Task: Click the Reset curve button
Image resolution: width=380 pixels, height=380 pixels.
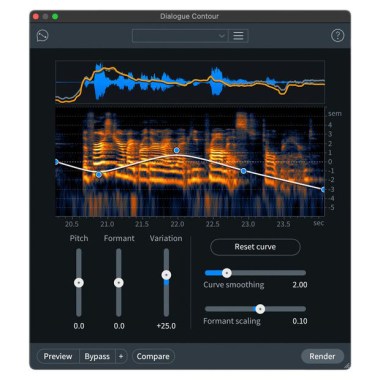Action: pos(255,247)
